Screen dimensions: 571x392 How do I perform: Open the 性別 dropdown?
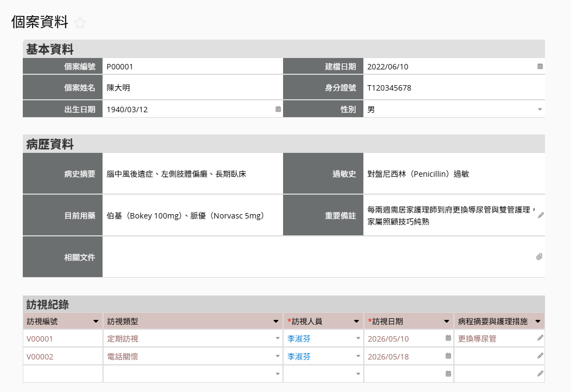pos(540,109)
